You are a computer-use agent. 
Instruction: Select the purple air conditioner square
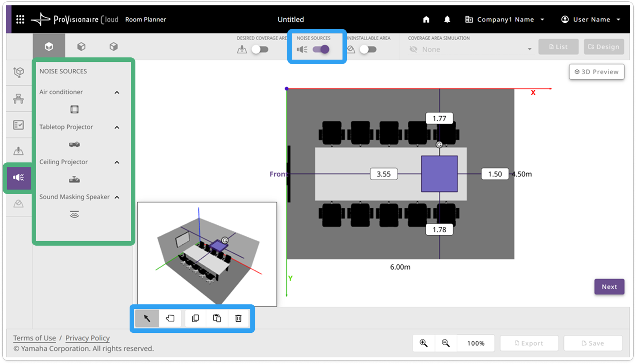[440, 174]
